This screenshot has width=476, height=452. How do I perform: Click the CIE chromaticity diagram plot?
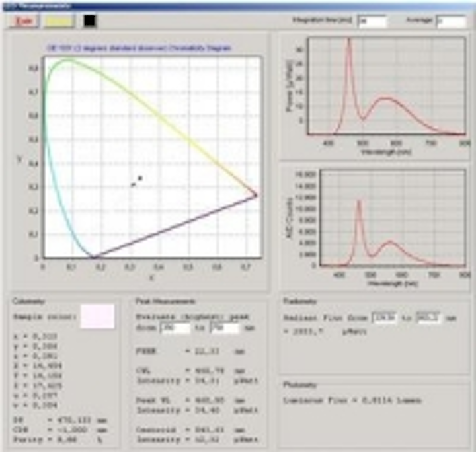click(153, 157)
